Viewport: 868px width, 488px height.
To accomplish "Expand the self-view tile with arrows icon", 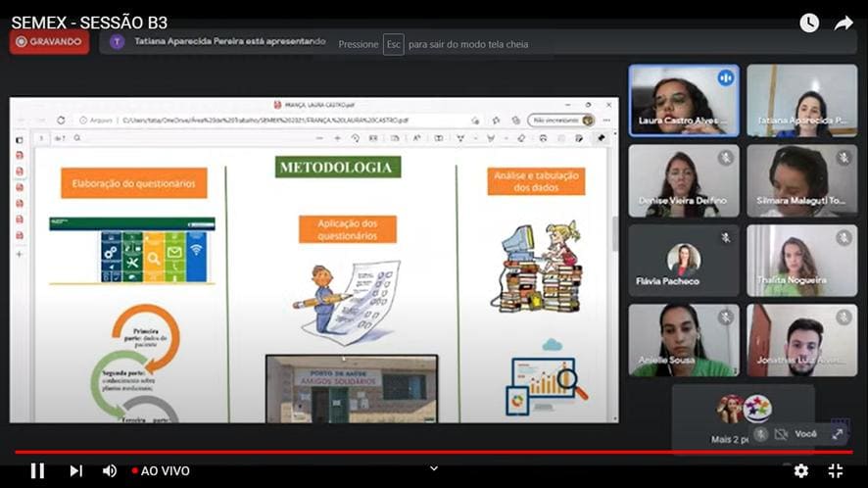I will [838, 434].
